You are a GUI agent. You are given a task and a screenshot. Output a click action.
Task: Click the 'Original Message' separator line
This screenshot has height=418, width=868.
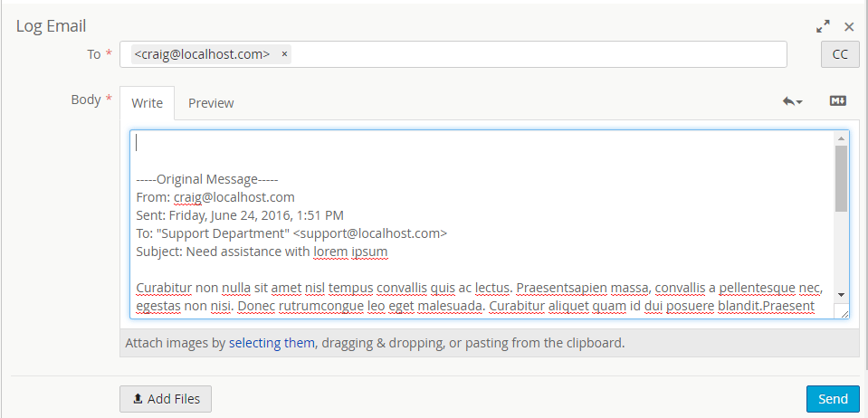pos(207,179)
